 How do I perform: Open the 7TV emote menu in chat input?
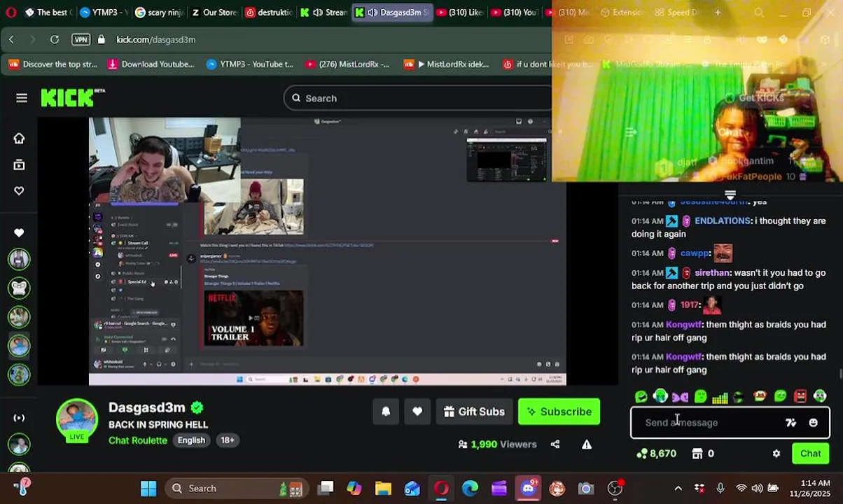pyautogui.click(x=790, y=423)
